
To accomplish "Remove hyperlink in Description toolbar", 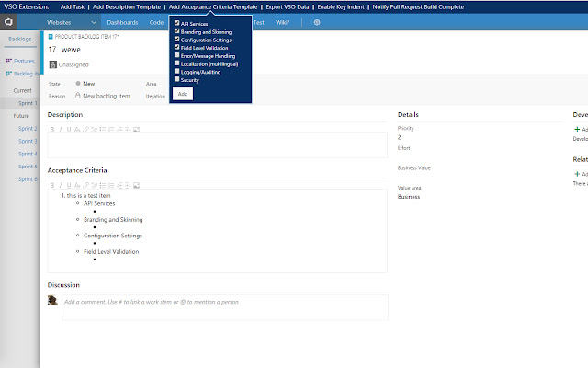I will click(94, 130).
